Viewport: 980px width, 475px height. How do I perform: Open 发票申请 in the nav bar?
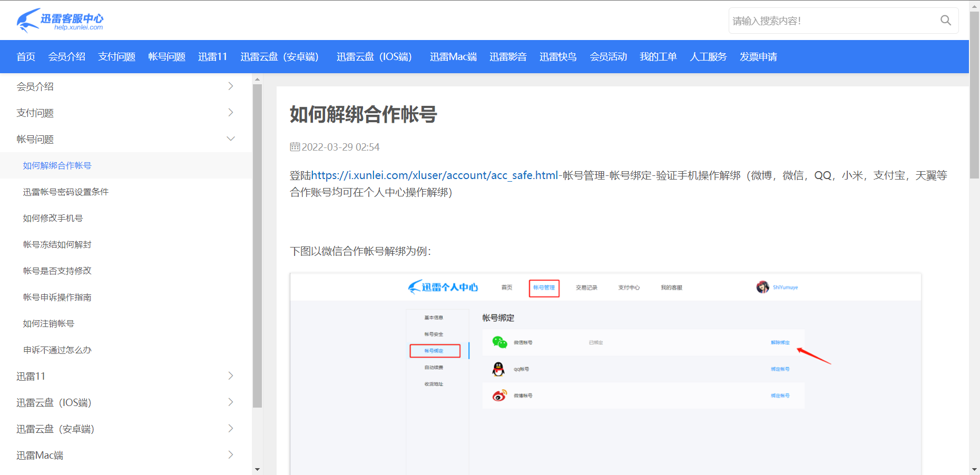pyautogui.click(x=758, y=56)
